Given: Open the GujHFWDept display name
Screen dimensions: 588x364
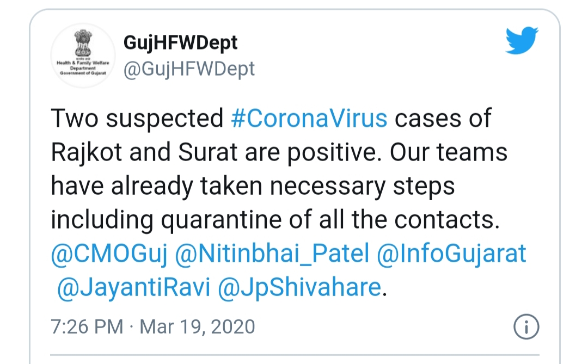Looking at the screenshot, I should (x=180, y=43).
